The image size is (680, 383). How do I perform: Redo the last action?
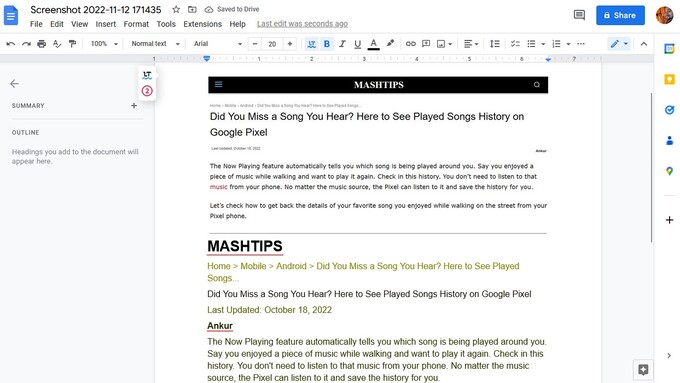[26, 44]
